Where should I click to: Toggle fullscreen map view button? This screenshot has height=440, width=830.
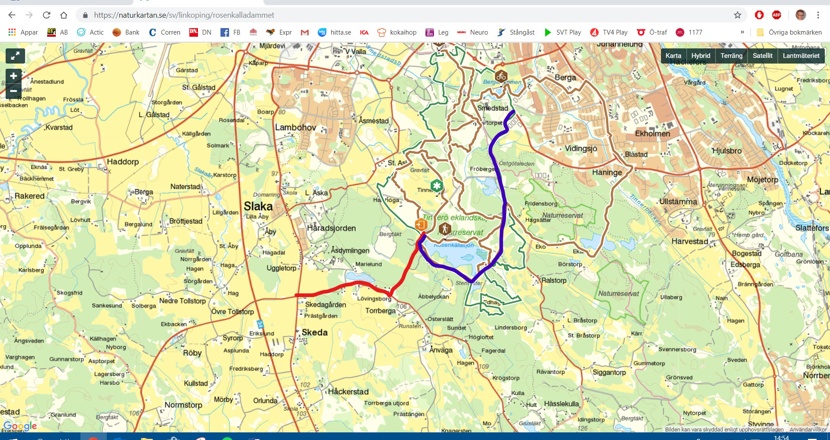point(15,56)
